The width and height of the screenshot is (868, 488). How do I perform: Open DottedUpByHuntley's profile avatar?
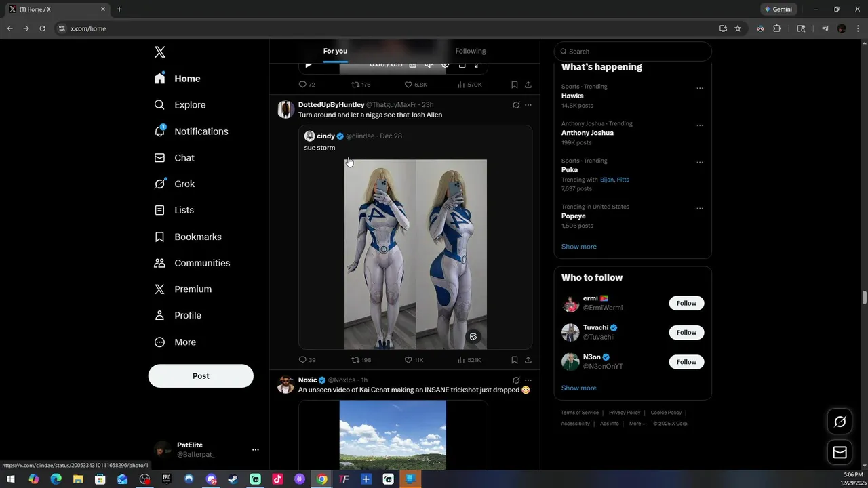[285, 109]
